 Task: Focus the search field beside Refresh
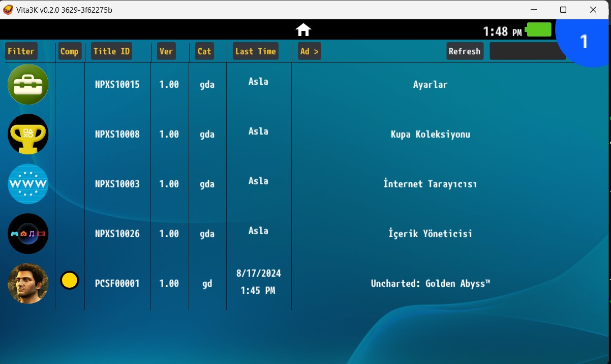coord(528,51)
